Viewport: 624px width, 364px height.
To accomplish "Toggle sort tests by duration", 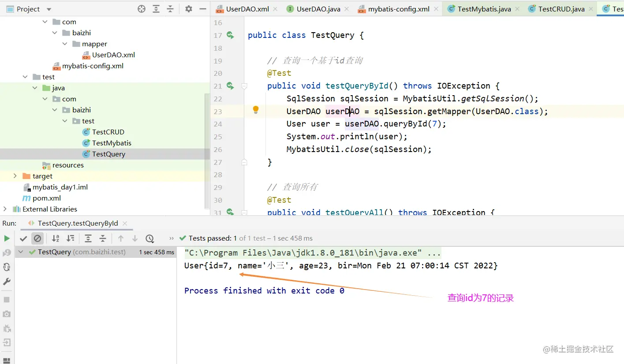I will (x=70, y=238).
